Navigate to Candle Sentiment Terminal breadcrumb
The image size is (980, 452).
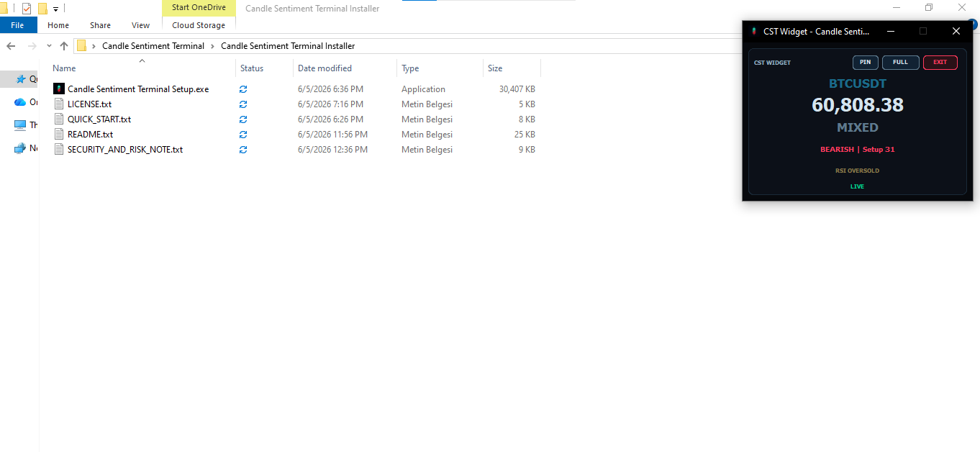pos(153,46)
